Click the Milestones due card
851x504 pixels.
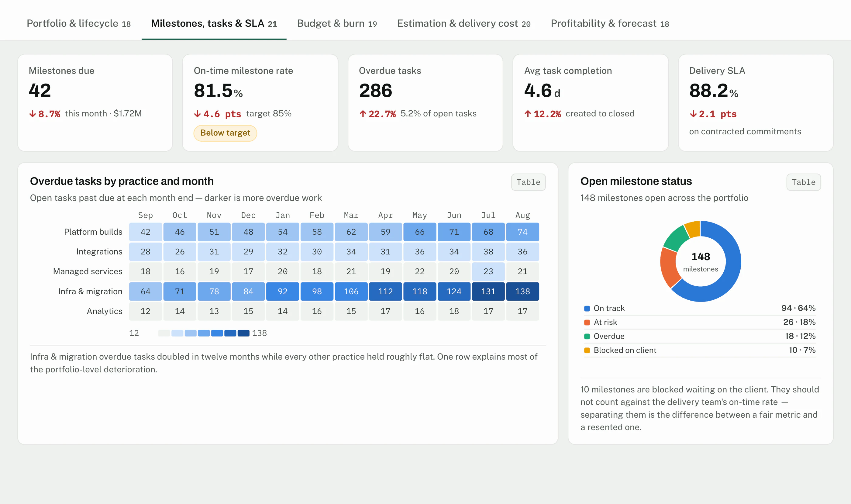(95, 102)
